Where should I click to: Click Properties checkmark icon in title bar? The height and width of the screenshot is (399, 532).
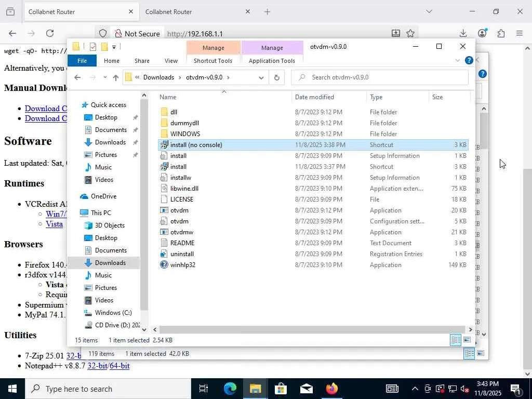click(x=92, y=47)
